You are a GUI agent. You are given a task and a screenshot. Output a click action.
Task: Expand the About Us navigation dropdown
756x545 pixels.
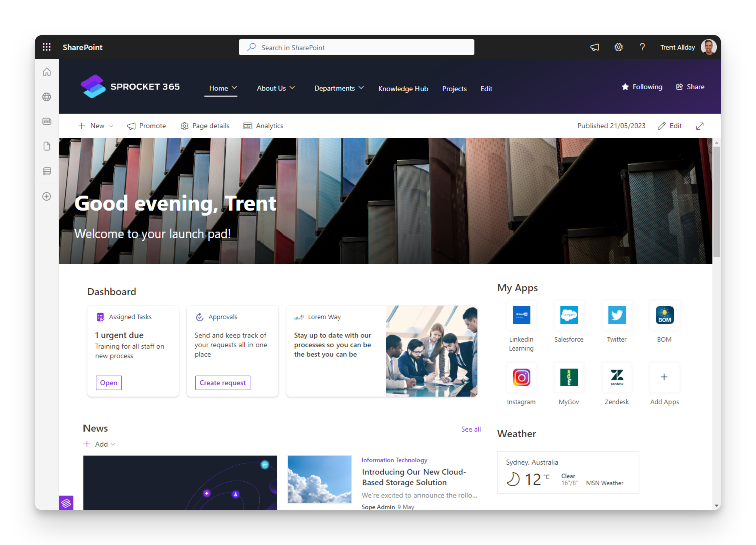[x=275, y=88]
